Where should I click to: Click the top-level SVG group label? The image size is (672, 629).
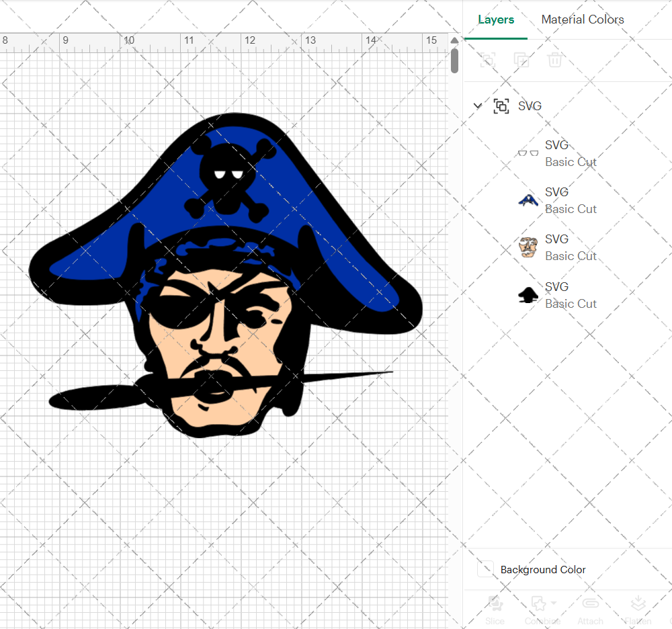point(530,106)
